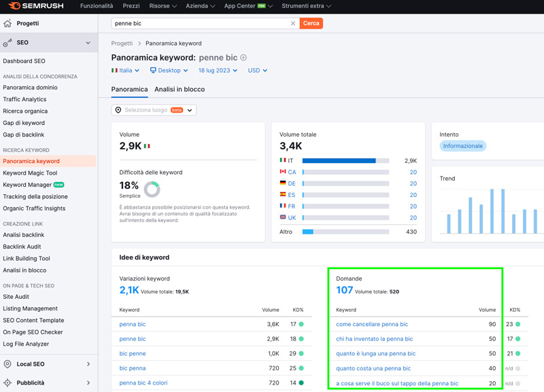Click the desktop monitor icon
The width and height of the screenshot is (544, 392).
tap(153, 70)
